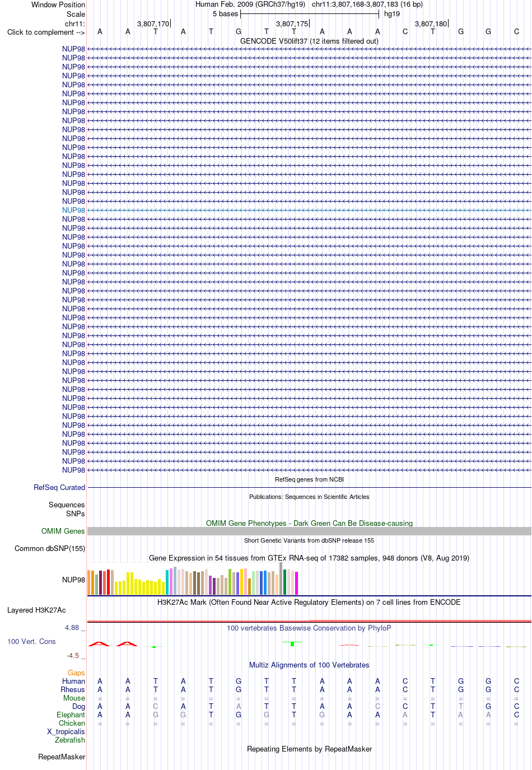Click the 'Click to complement -->' label
532x770 pixels.
46,32
